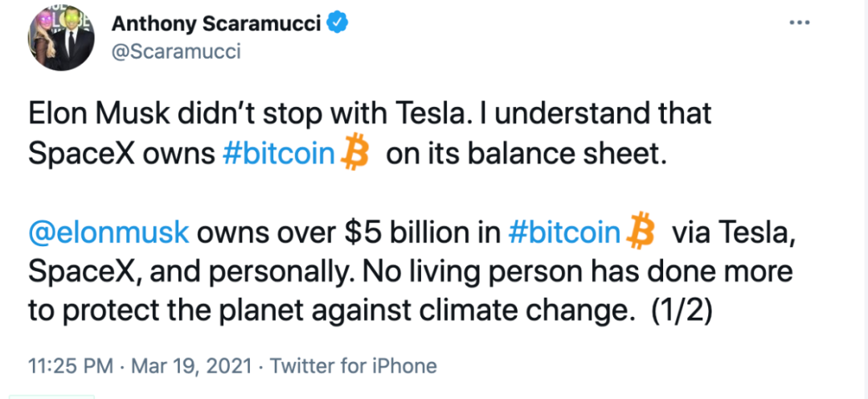This screenshot has width=868, height=399.
Task: Click the 11:25 PM timestamp
Action: point(71,366)
